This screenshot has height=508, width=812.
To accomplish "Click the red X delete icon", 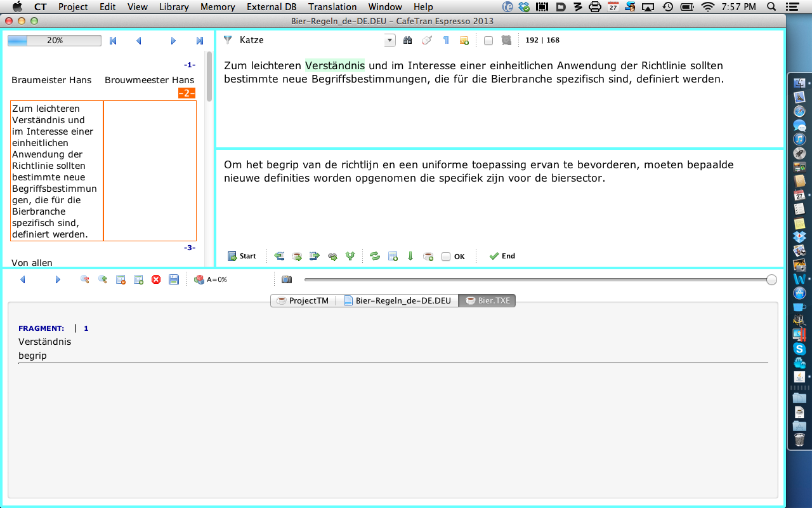I will [156, 279].
